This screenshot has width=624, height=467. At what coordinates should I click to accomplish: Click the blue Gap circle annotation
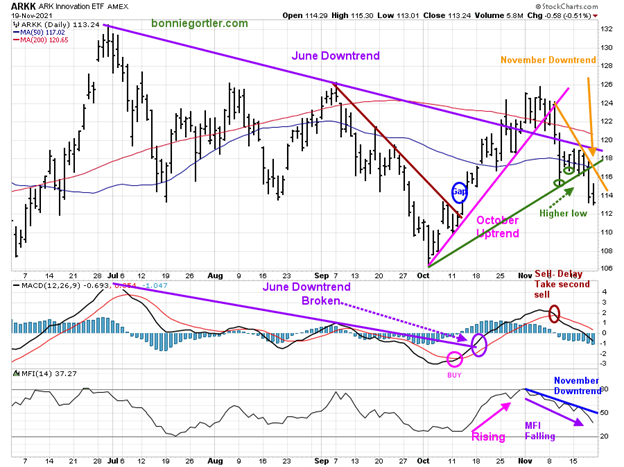(x=459, y=192)
